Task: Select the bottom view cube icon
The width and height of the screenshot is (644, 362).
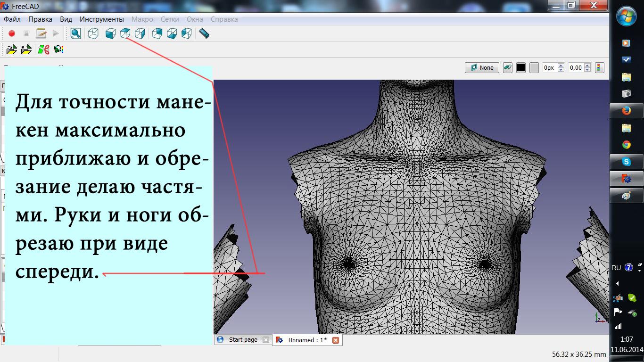Action: click(172, 33)
